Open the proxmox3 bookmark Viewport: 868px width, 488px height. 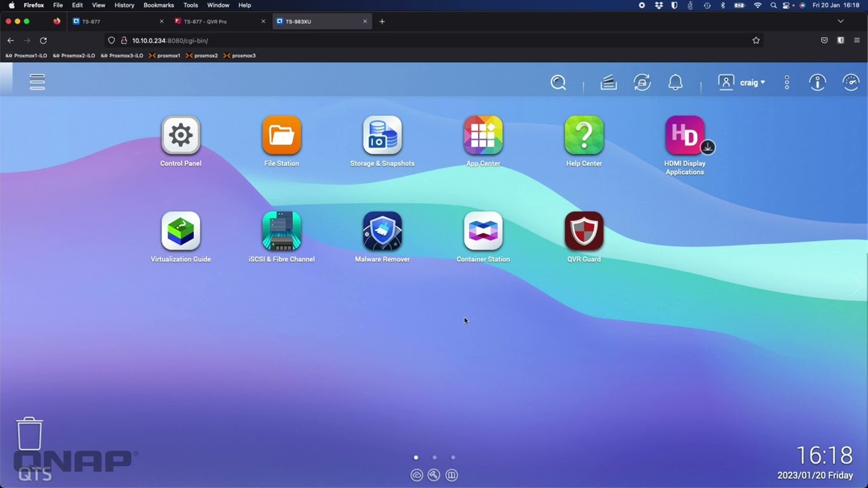(240, 56)
